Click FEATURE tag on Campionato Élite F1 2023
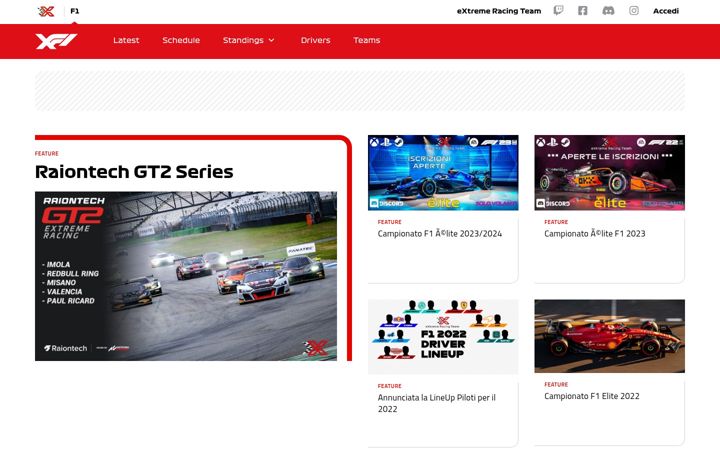Image resolution: width=720 pixels, height=450 pixels. [556, 222]
